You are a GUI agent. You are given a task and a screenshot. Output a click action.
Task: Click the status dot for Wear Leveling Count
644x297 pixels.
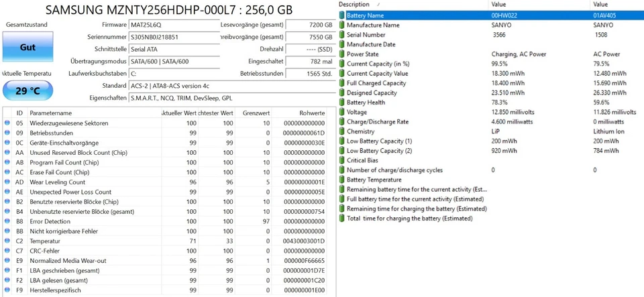pos(7,182)
